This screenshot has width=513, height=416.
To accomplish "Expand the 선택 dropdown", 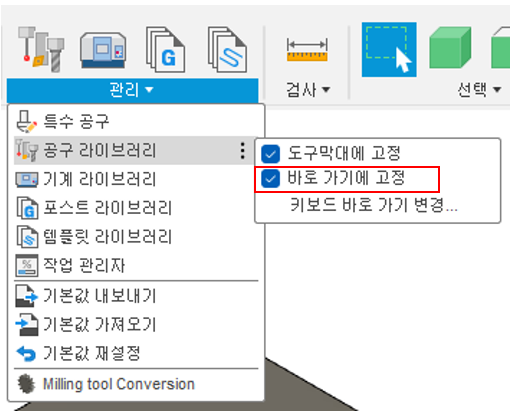I will (x=479, y=90).
